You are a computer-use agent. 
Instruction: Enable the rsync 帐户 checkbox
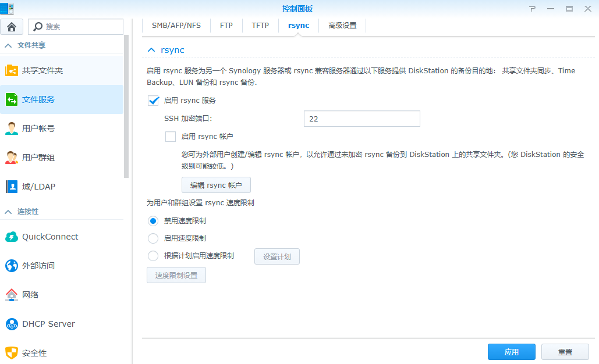coord(171,136)
